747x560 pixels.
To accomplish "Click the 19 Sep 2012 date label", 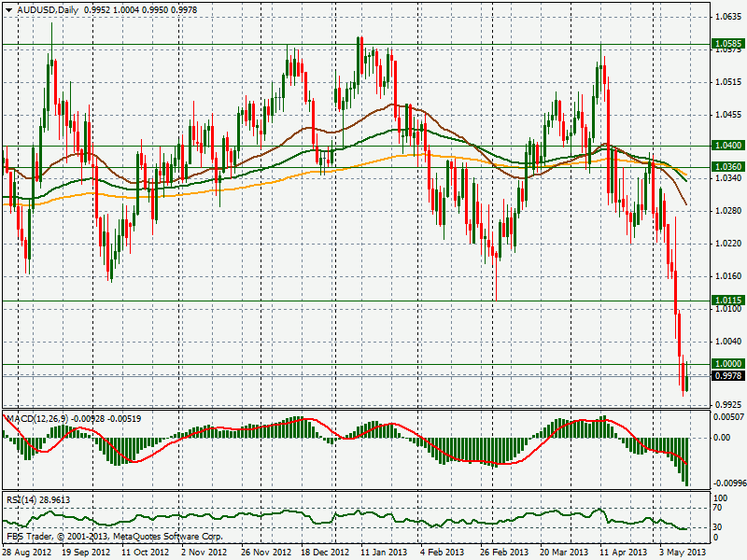I will pos(86,552).
